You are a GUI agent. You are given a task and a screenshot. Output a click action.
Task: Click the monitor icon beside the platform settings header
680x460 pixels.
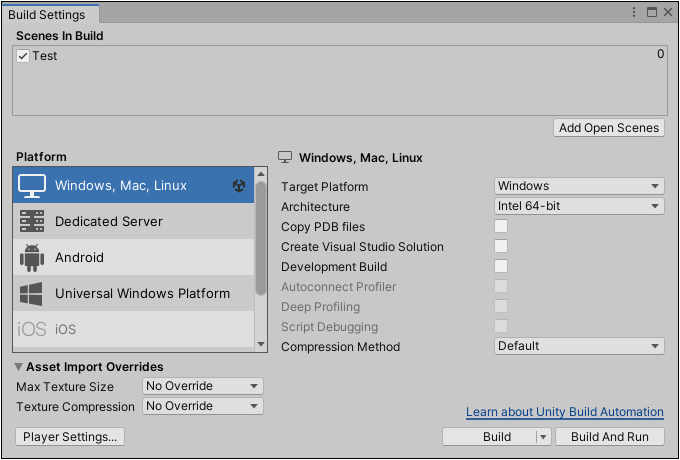pos(285,157)
